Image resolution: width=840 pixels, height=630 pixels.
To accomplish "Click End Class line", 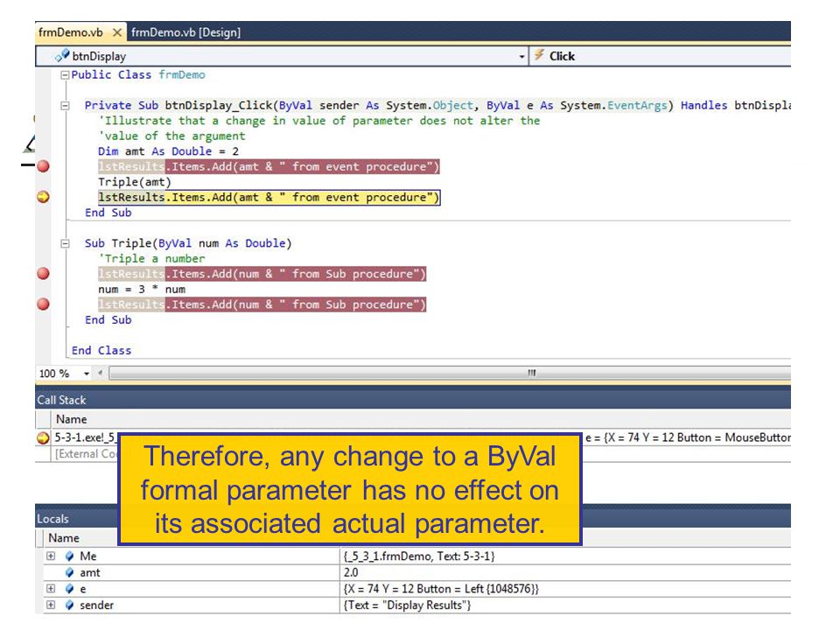I will [x=101, y=350].
